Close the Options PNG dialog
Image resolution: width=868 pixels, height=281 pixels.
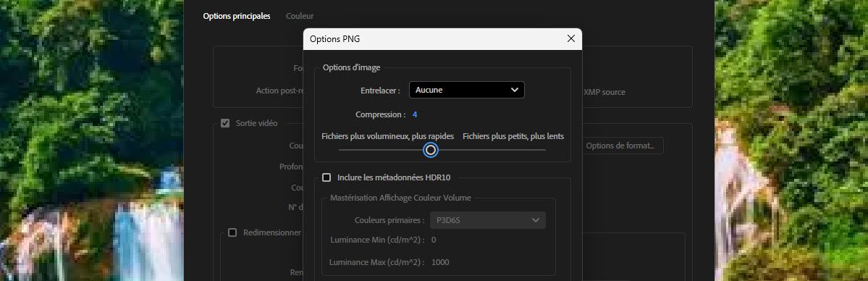click(570, 39)
